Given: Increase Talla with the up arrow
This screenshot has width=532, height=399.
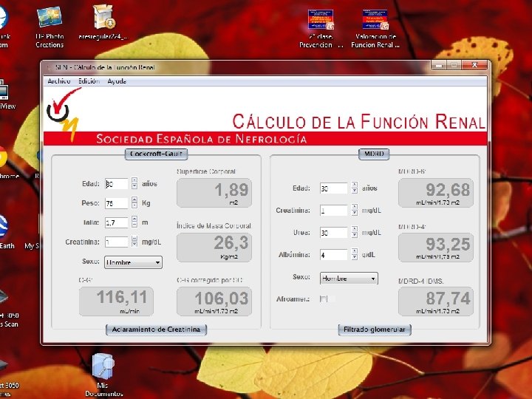Looking at the screenshot, I should point(134,219).
